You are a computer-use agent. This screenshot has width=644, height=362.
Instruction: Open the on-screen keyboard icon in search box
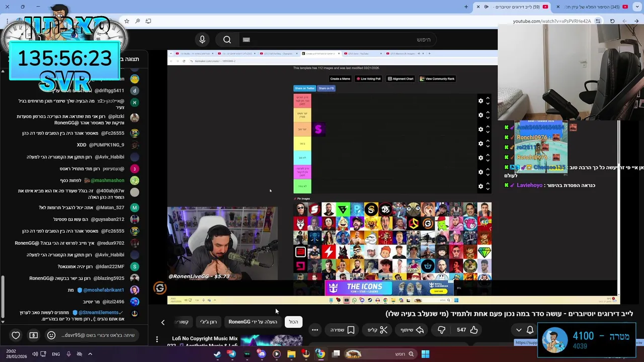(x=246, y=40)
